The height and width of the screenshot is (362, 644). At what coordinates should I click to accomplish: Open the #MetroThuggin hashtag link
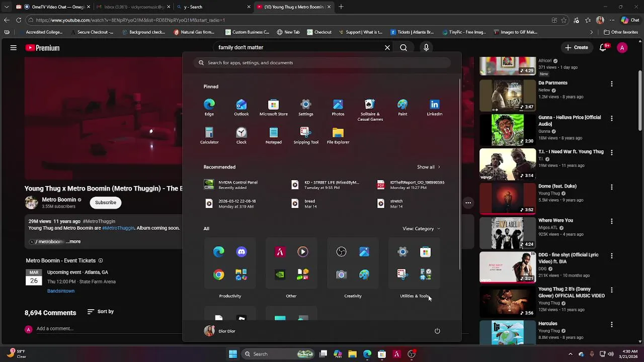pos(118,228)
